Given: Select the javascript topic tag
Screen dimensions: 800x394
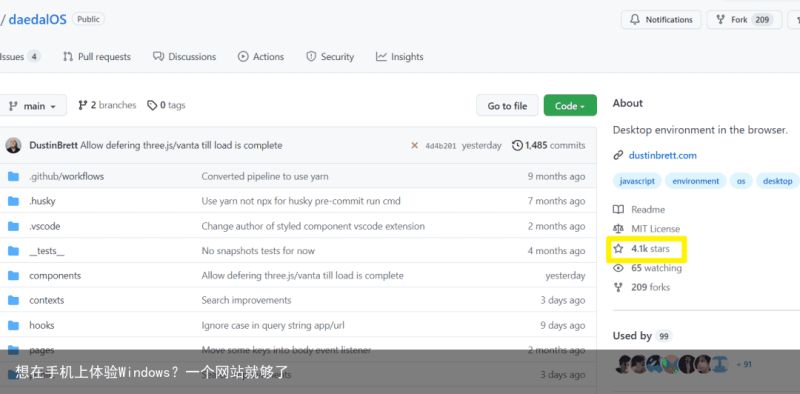Looking at the screenshot, I should coord(637,181).
